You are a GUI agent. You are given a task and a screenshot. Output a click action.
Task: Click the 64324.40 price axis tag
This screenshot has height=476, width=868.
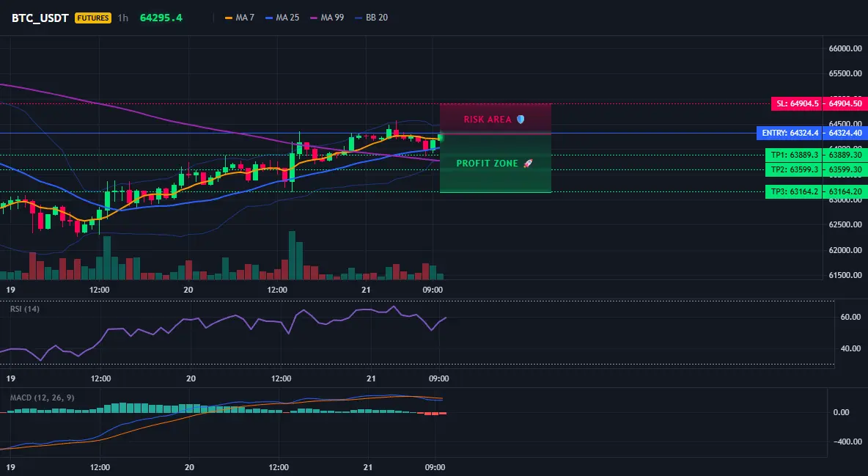(845, 133)
